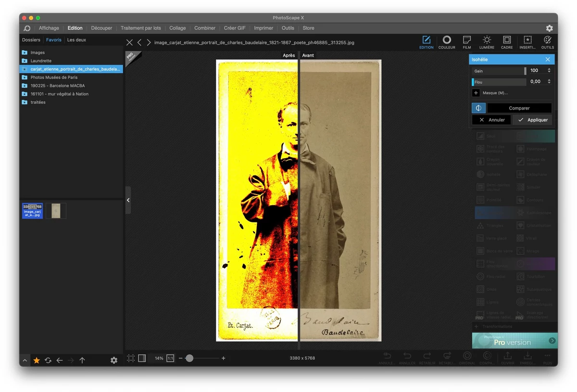The height and width of the screenshot is (392, 577).
Task: Open the Créer GIF tab
Action: pos(235,28)
